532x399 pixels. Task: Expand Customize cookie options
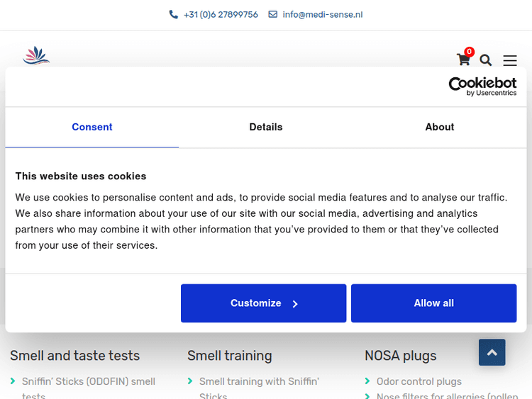tap(263, 303)
